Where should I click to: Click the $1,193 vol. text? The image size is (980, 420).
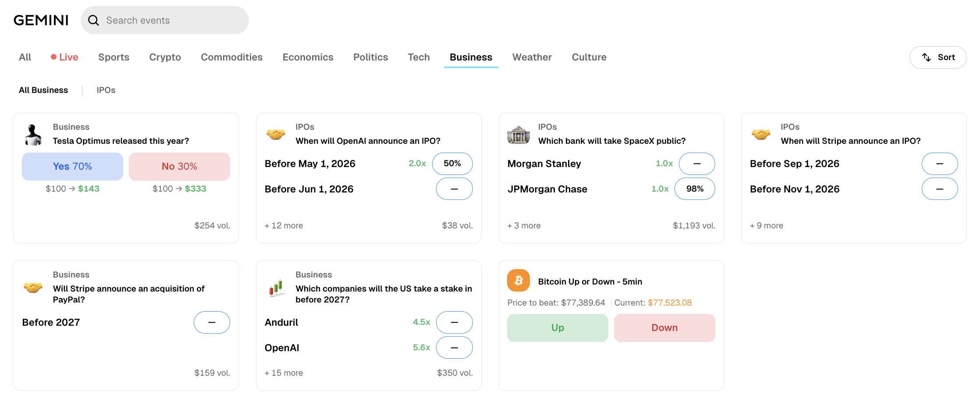[694, 225]
